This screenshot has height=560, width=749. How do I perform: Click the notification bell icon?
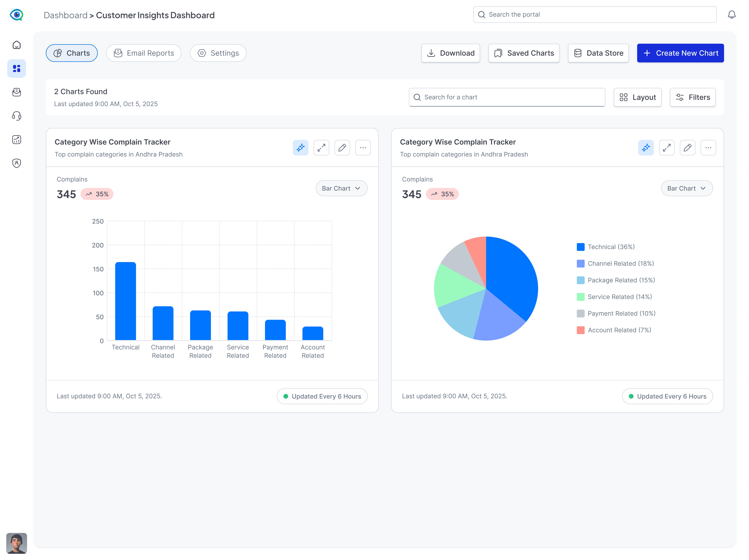[x=731, y=15]
